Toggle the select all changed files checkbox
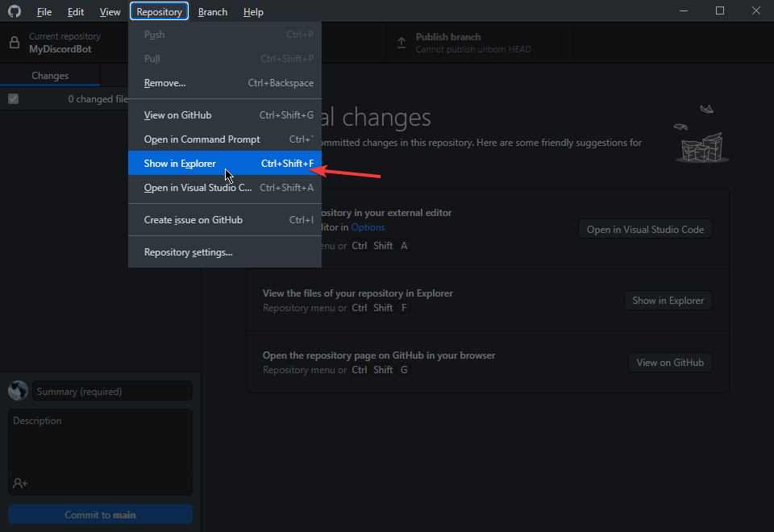Screen dimensions: 774x532 coord(13,98)
